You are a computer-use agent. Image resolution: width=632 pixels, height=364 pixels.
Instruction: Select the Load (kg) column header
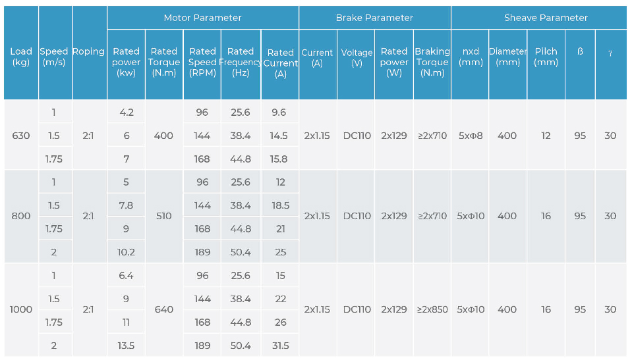pos(21,57)
